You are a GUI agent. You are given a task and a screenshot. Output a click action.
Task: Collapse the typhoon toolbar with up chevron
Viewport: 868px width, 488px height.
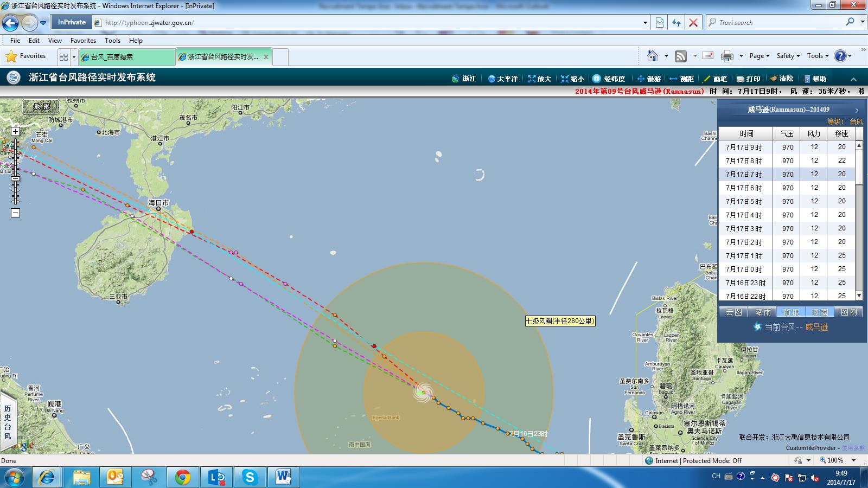click(x=853, y=79)
